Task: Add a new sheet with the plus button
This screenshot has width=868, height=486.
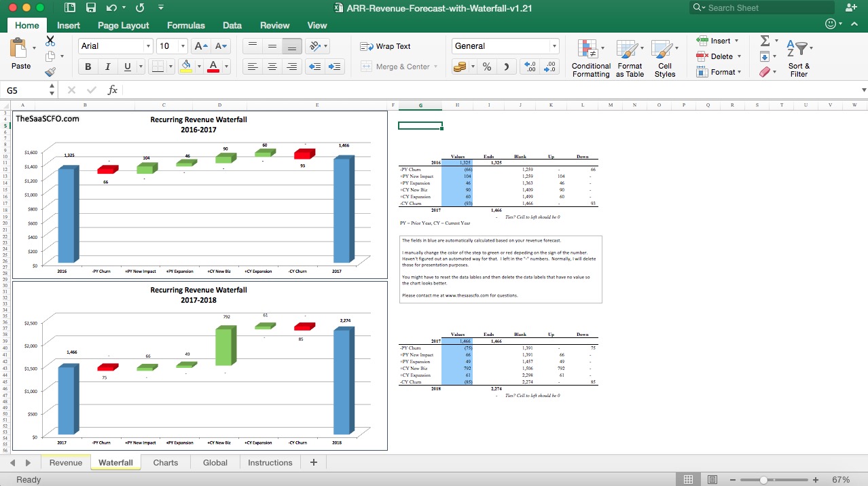Action: [x=313, y=462]
